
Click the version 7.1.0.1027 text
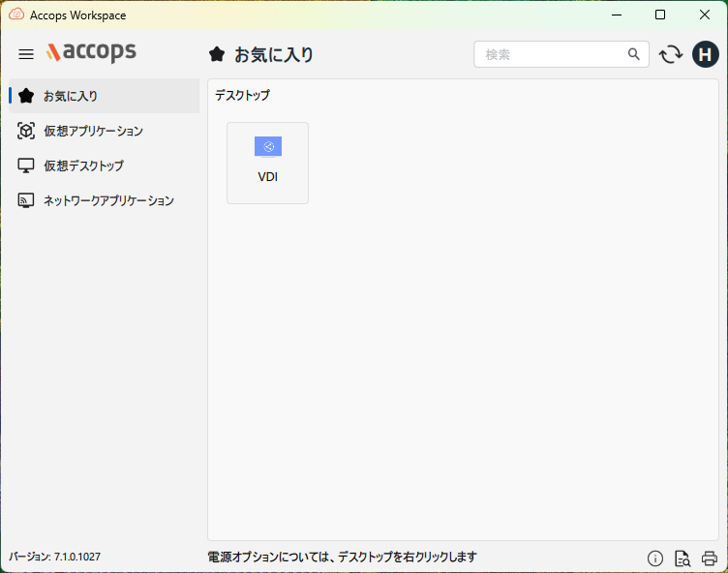tap(55, 557)
